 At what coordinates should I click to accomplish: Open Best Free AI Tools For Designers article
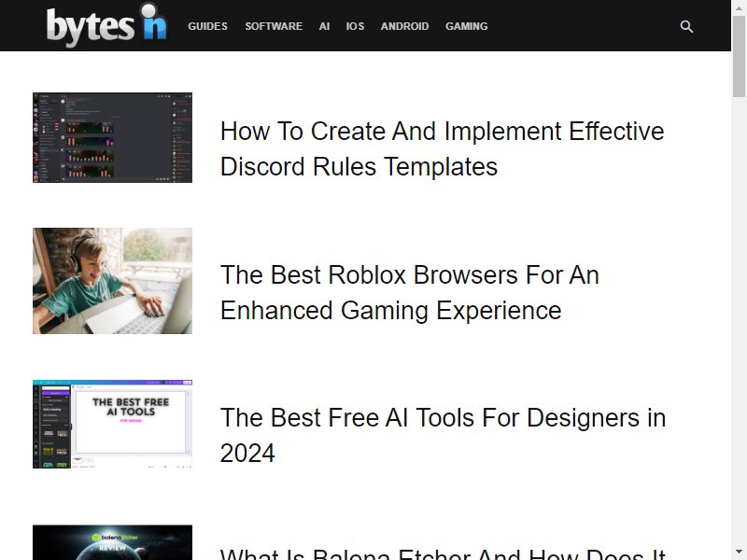pyautogui.click(x=443, y=435)
